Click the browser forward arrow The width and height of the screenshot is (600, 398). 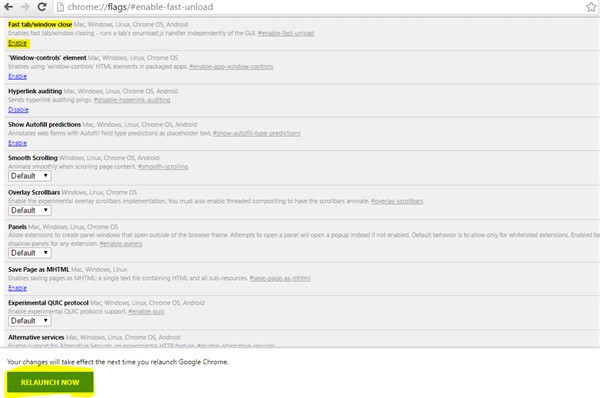25,7
